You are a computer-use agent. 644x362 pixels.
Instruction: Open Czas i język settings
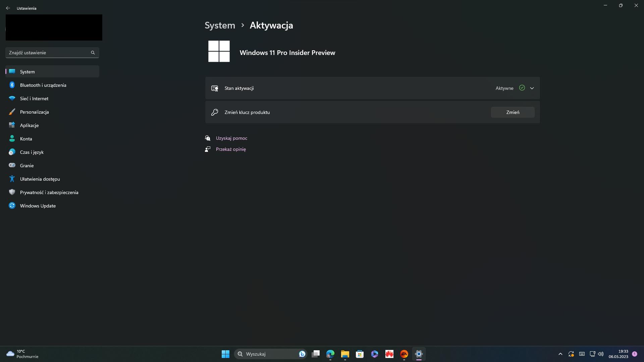click(52, 152)
